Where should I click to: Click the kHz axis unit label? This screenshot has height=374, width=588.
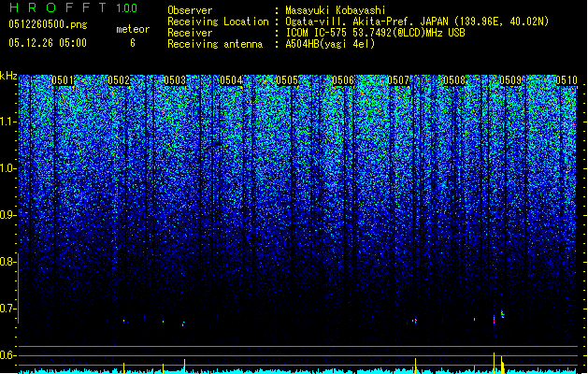[x=8, y=76]
